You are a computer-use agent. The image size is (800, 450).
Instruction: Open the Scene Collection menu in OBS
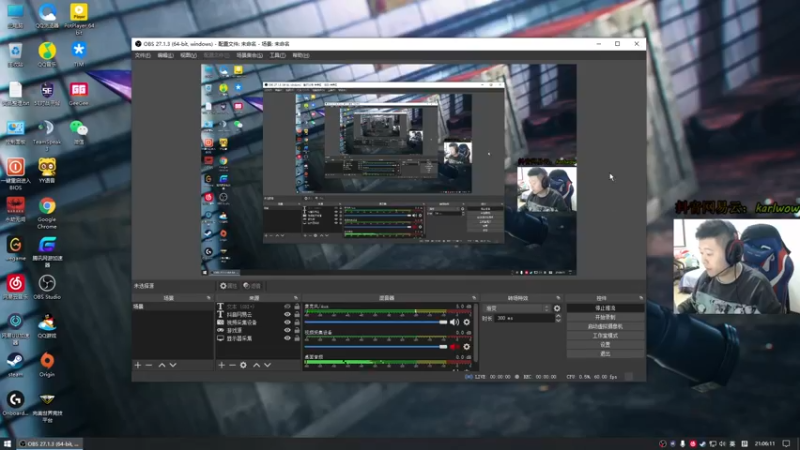click(x=249, y=55)
